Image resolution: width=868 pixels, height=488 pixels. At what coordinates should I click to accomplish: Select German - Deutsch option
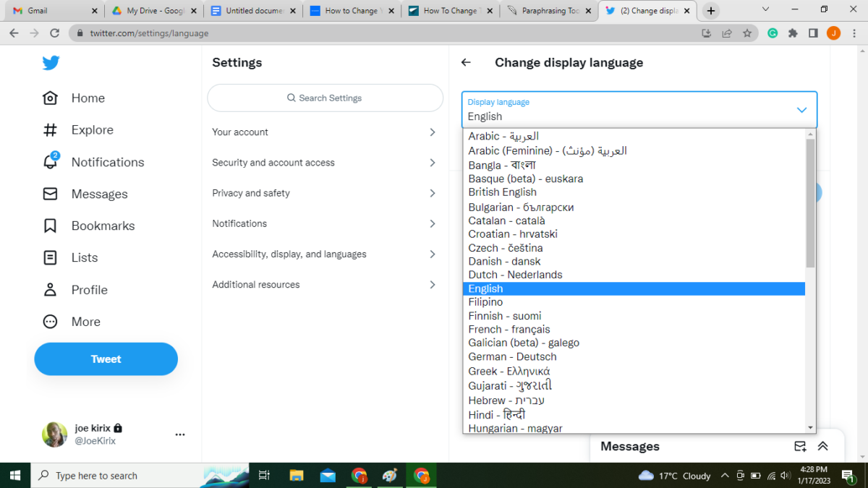tap(634, 356)
